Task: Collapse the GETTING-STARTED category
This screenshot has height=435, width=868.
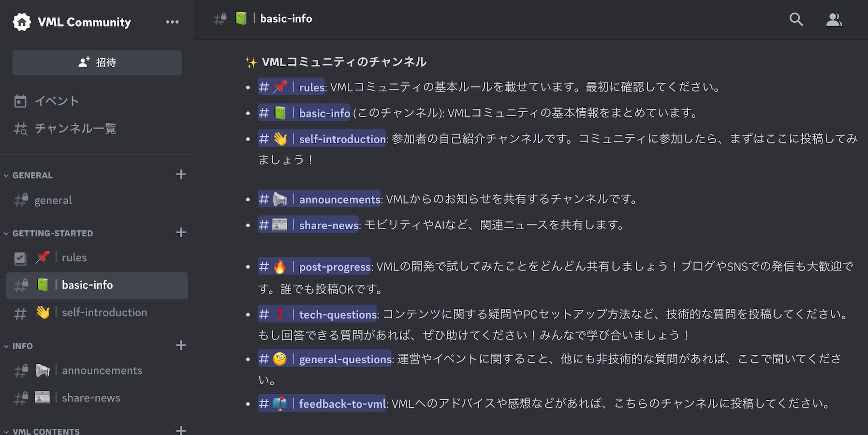Action: tap(52, 233)
